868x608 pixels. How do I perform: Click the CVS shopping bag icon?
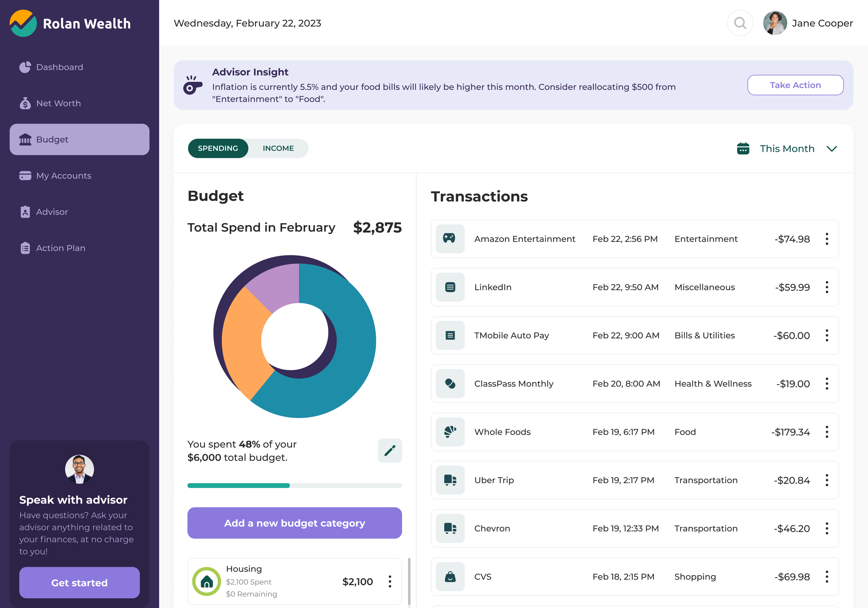(450, 577)
